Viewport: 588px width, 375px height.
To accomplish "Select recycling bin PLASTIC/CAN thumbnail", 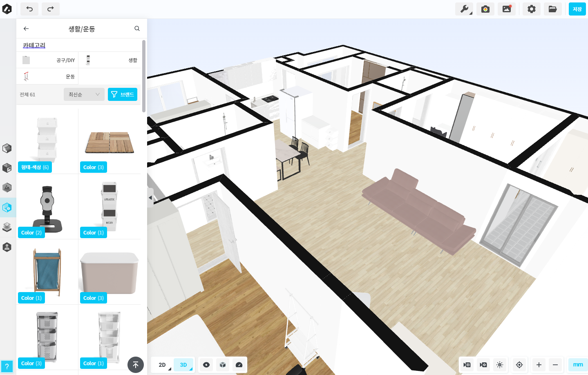I will 110,206.
